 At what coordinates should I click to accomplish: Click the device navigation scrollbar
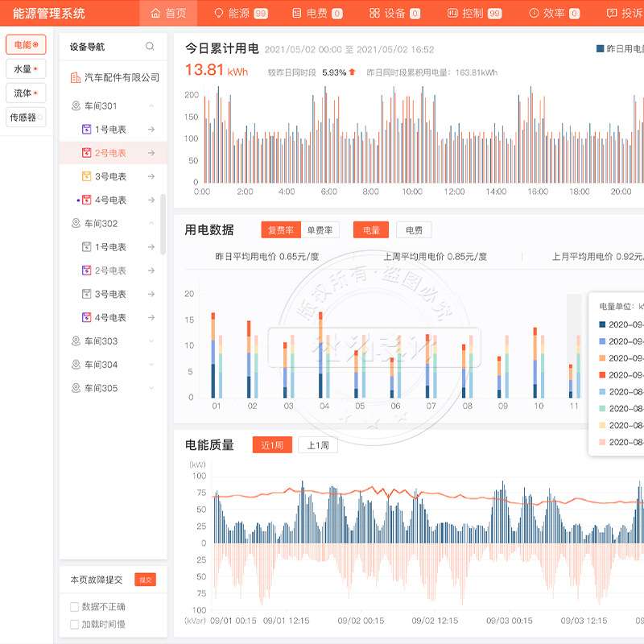click(163, 225)
